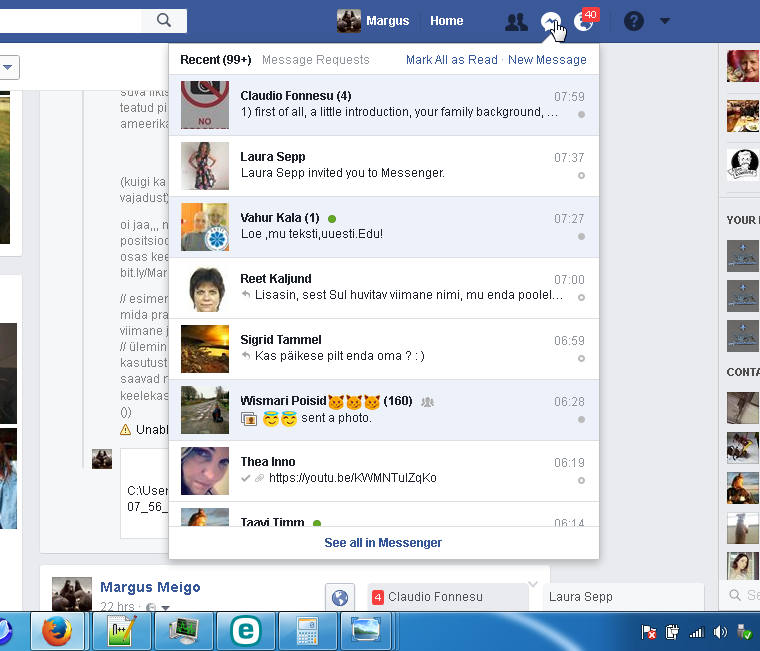760x651 pixels.
Task: Toggle read status for Wismari Poisid message
Action: pyautogui.click(x=581, y=419)
